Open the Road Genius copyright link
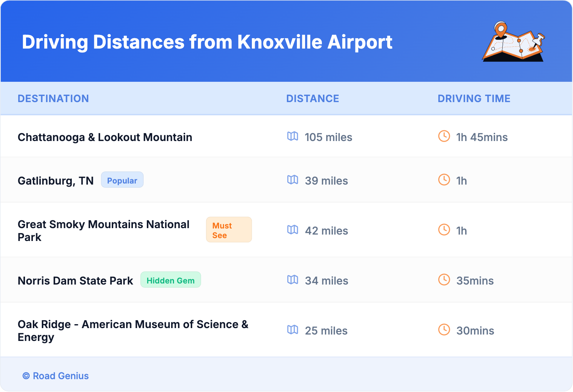This screenshot has width=573, height=392. (x=56, y=376)
